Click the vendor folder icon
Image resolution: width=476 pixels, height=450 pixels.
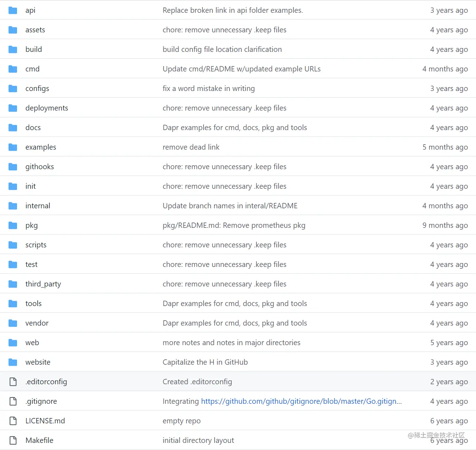tap(13, 323)
